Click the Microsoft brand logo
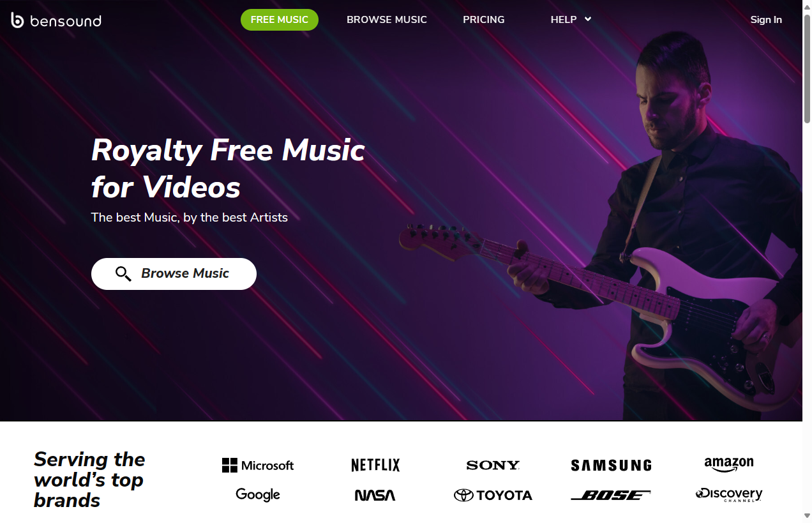812x523 pixels. coord(258,466)
